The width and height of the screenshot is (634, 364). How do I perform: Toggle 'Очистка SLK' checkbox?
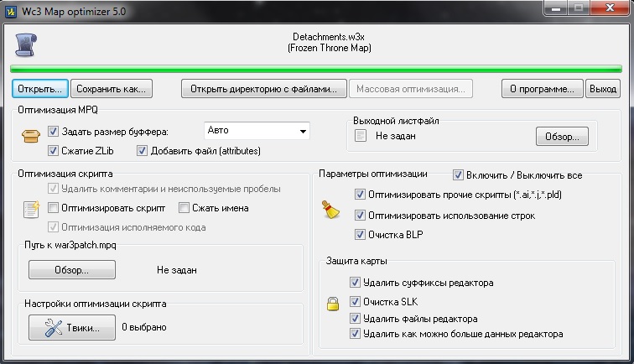pyautogui.click(x=355, y=302)
